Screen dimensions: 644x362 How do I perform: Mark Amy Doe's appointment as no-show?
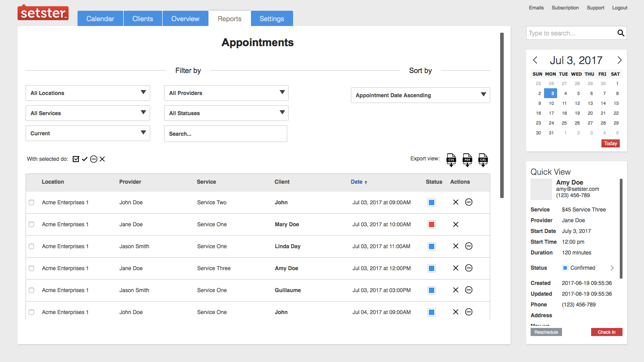pos(469,268)
